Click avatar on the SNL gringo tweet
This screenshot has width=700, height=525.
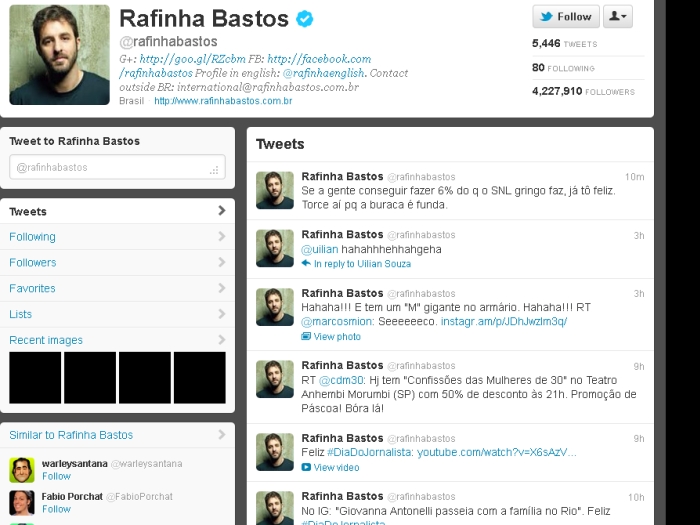point(275,190)
